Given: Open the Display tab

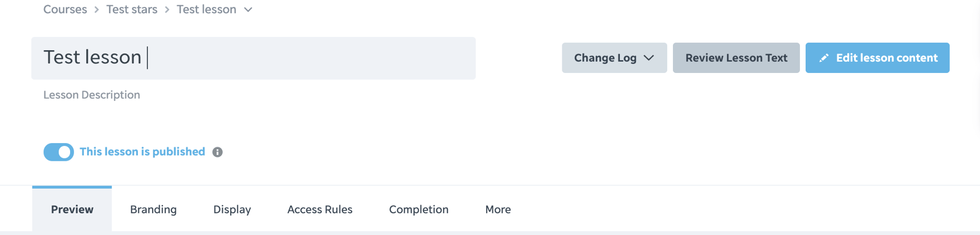Looking at the screenshot, I should (x=232, y=209).
